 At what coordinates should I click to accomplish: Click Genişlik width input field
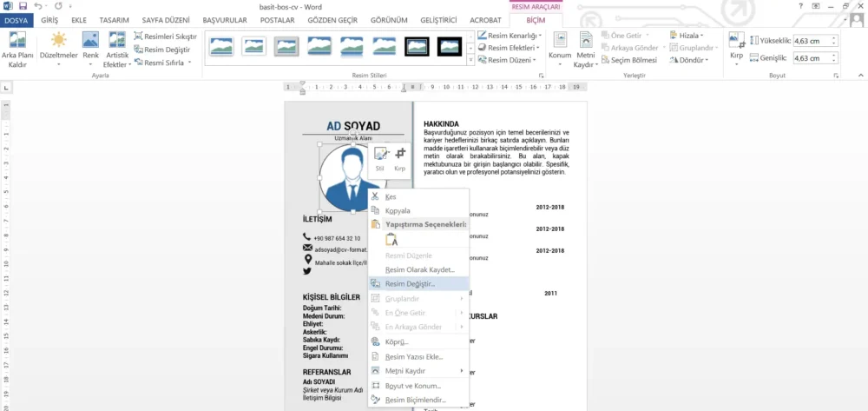pyautogui.click(x=812, y=58)
